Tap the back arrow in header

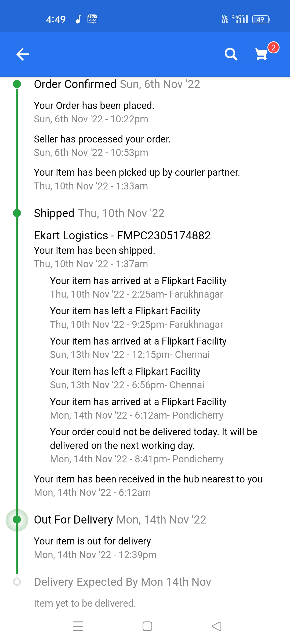(23, 54)
